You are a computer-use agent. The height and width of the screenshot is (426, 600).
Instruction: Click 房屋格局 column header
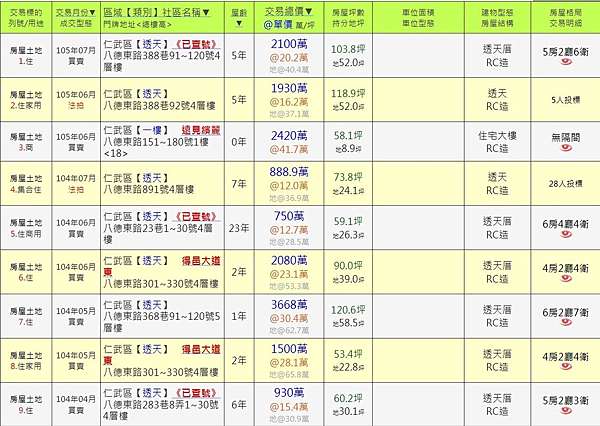point(566,13)
